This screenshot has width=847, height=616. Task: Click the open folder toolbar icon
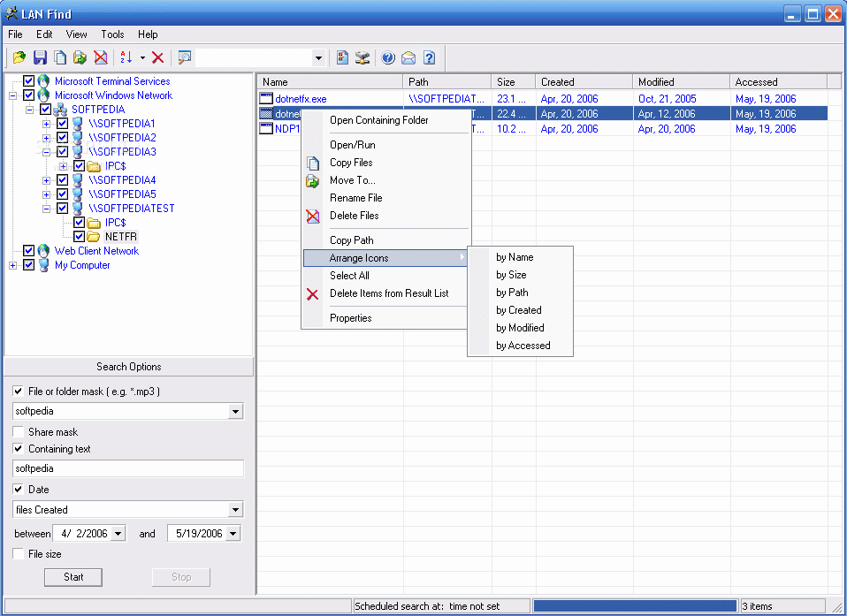point(19,57)
